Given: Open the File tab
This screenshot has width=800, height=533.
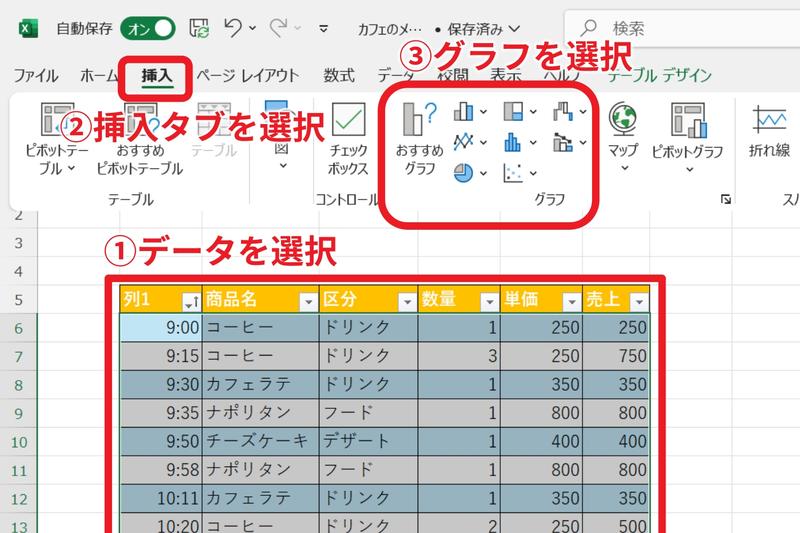Looking at the screenshot, I should click(36, 76).
